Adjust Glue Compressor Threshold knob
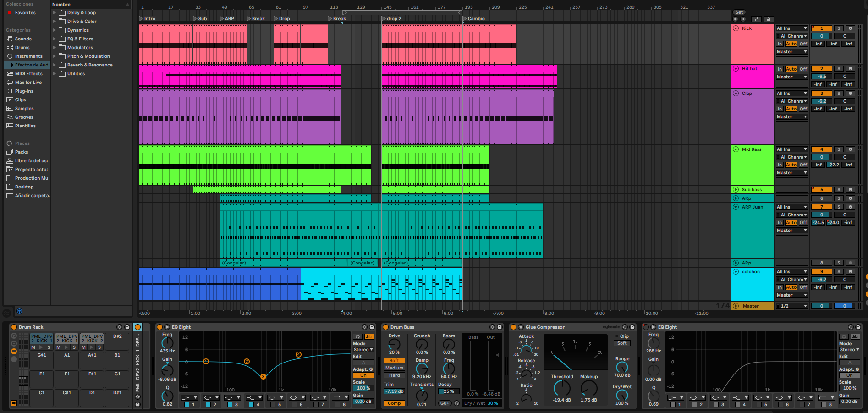 [x=562, y=388]
